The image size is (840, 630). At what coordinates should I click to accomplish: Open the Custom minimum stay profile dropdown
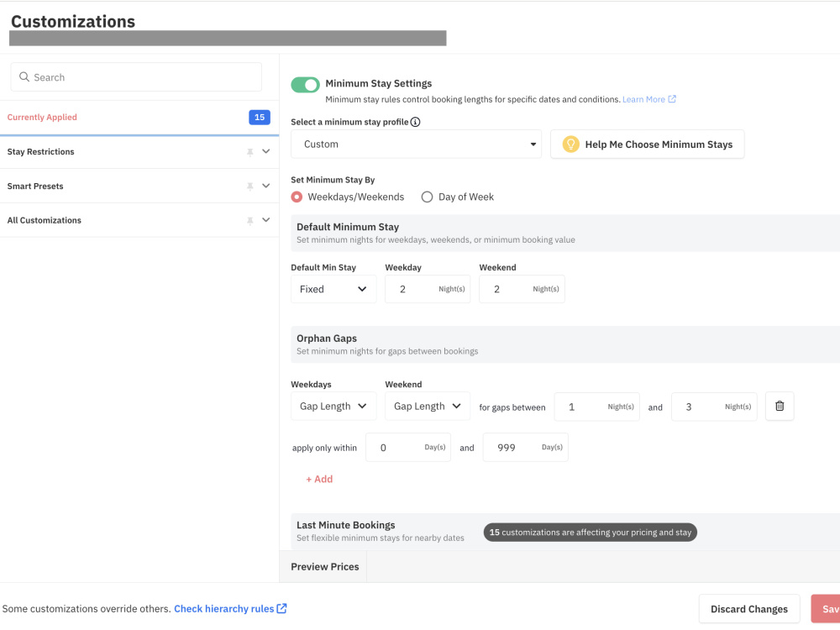click(x=417, y=144)
